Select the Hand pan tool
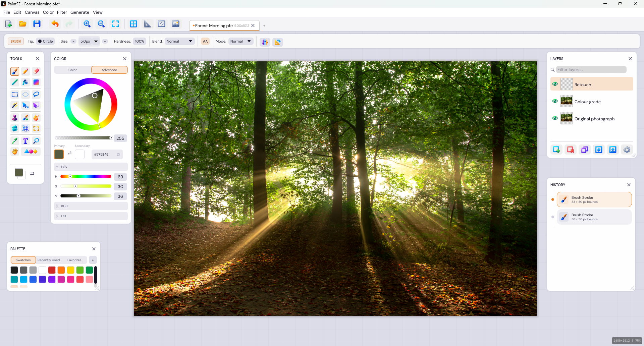 [x=15, y=152]
